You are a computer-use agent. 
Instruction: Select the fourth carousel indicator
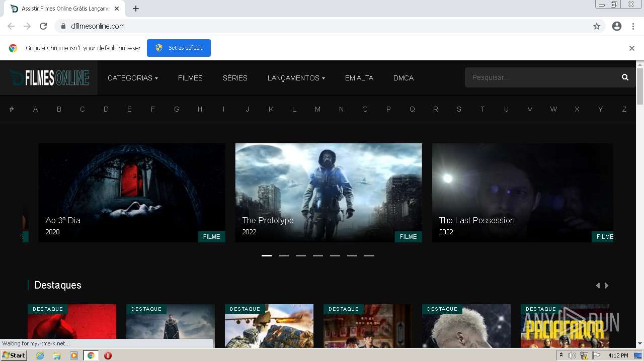[x=318, y=255]
